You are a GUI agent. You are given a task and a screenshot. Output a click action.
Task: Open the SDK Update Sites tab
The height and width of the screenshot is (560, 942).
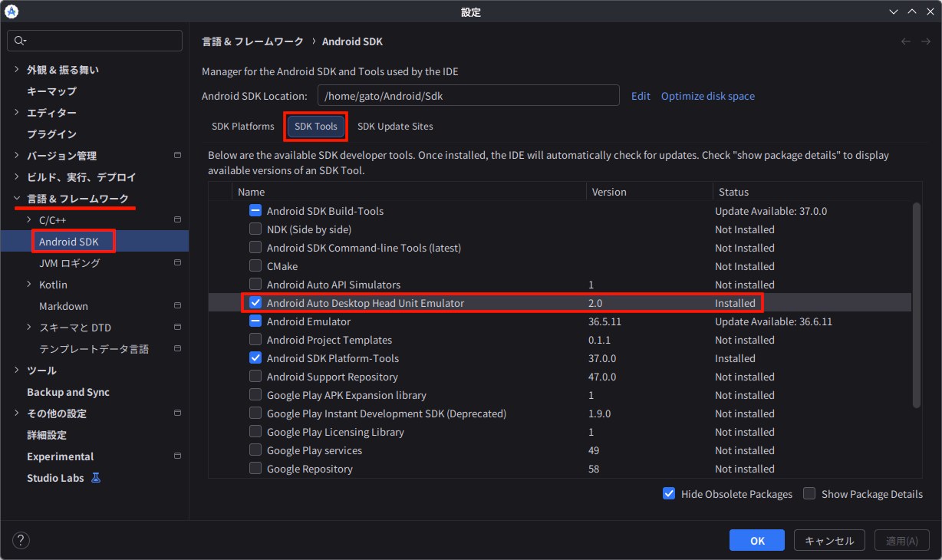point(395,127)
